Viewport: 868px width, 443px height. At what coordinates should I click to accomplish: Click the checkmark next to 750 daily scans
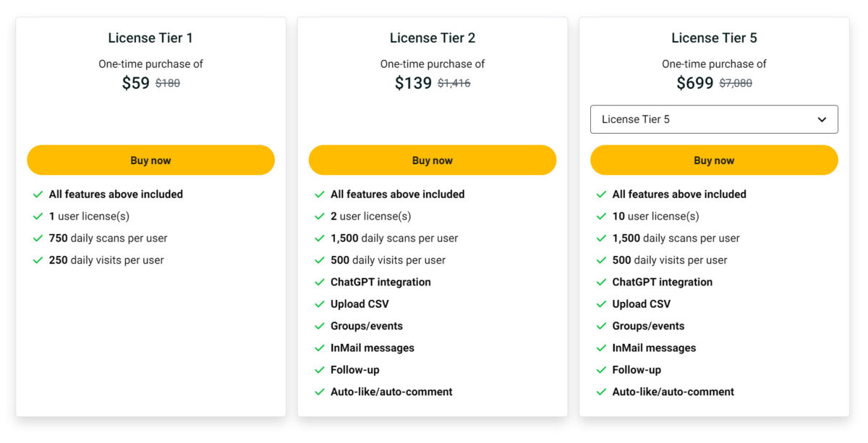tap(38, 238)
